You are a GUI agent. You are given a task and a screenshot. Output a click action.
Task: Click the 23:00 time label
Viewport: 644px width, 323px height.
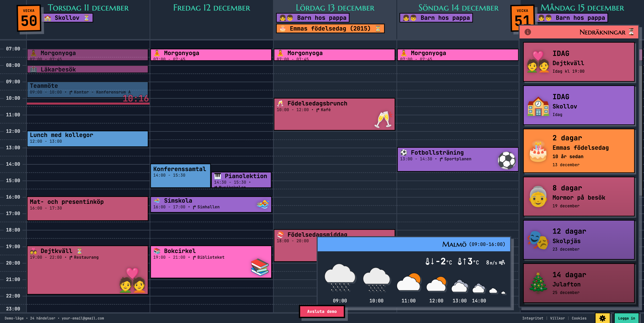[13, 309]
